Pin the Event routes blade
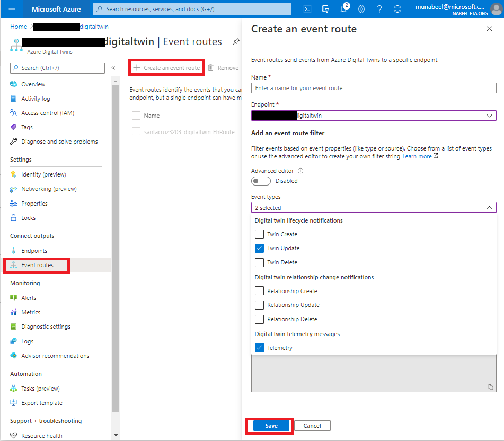This screenshot has width=504, height=441. coord(236,41)
